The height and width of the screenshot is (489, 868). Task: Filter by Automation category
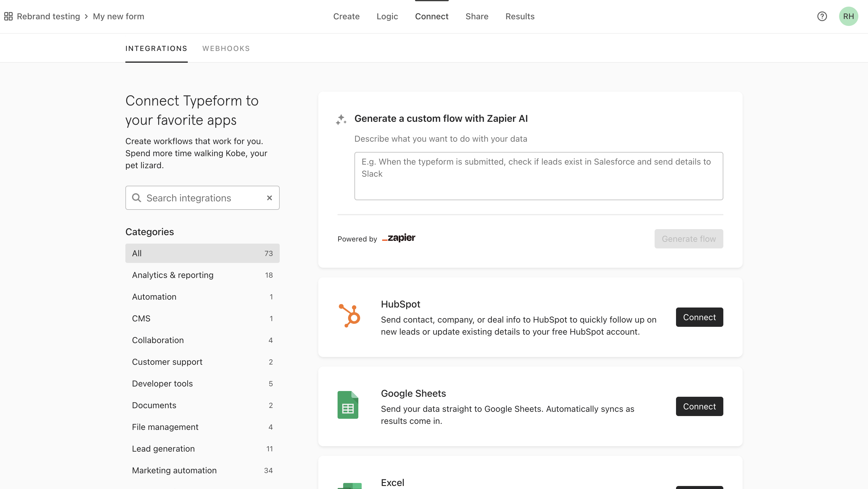(203, 297)
